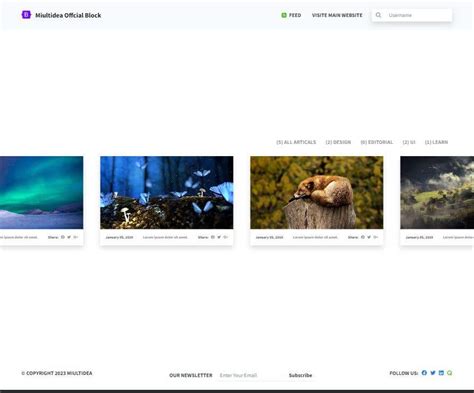
Task: Open Facebook follow icon in footer
Action: [424, 373]
